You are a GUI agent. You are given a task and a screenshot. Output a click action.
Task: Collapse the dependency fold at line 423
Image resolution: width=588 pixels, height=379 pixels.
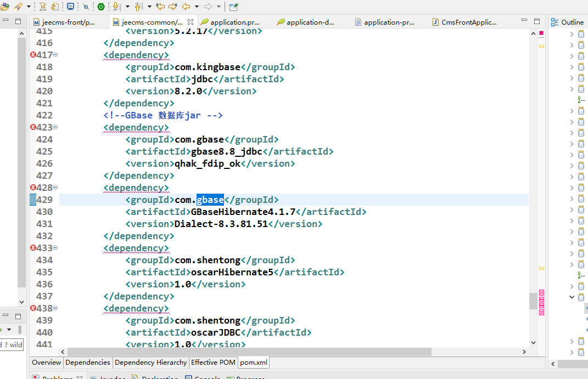[55, 127]
